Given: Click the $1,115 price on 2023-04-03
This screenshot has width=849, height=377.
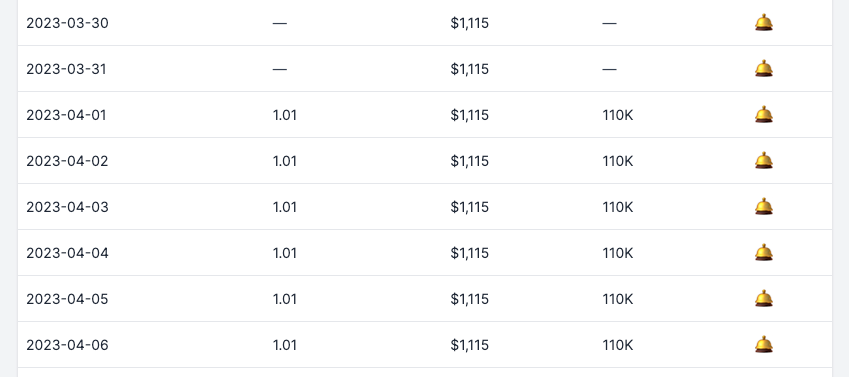Looking at the screenshot, I should point(469,207).
